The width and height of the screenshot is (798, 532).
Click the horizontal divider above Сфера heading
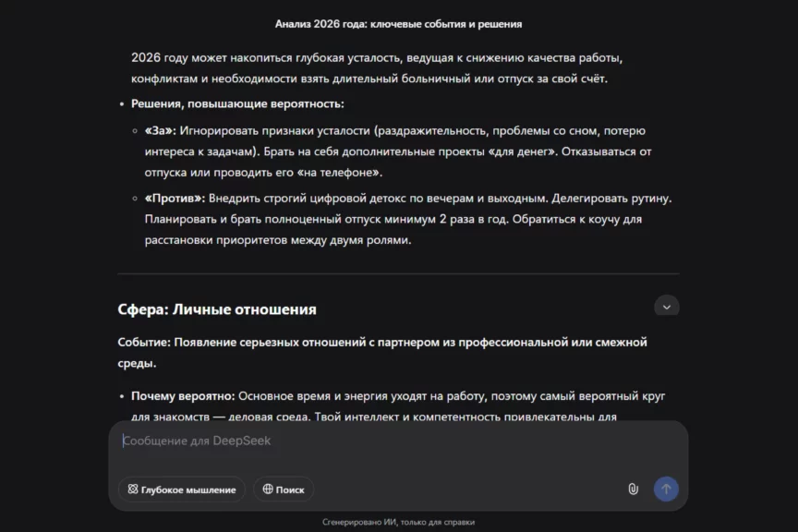click(398, 274)
